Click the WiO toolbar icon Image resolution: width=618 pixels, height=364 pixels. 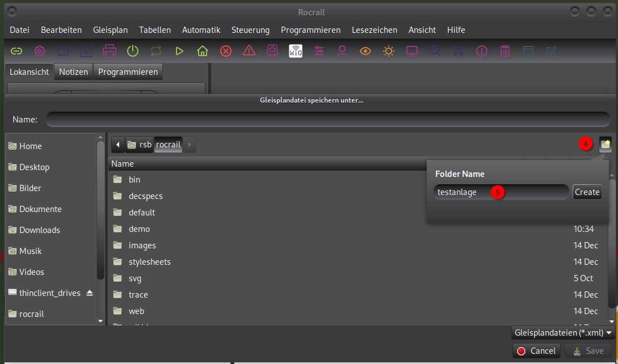[296, 51]
